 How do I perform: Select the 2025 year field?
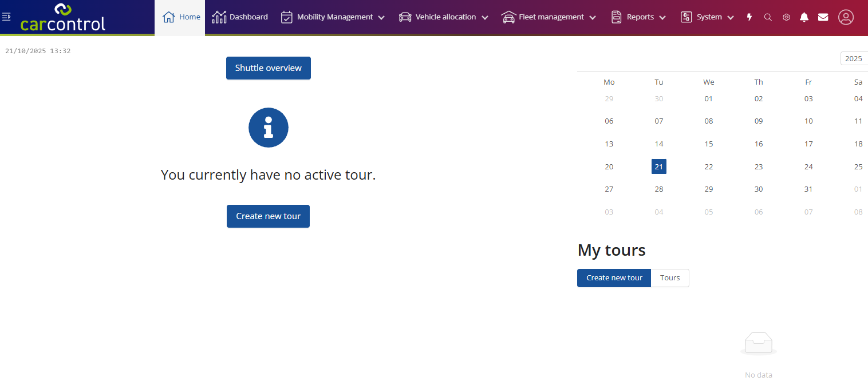click(853, 59)
